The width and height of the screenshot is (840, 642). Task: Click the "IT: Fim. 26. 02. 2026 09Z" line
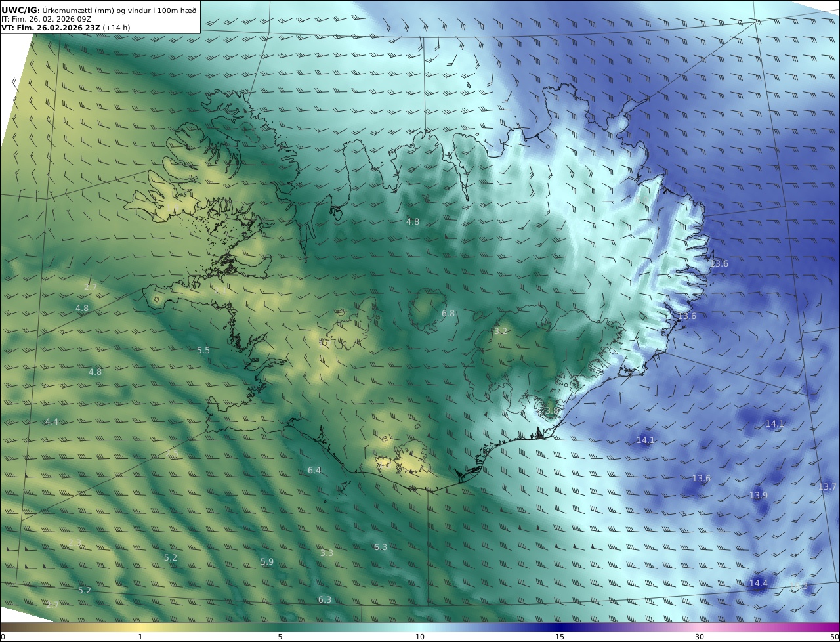click(46, 19)
